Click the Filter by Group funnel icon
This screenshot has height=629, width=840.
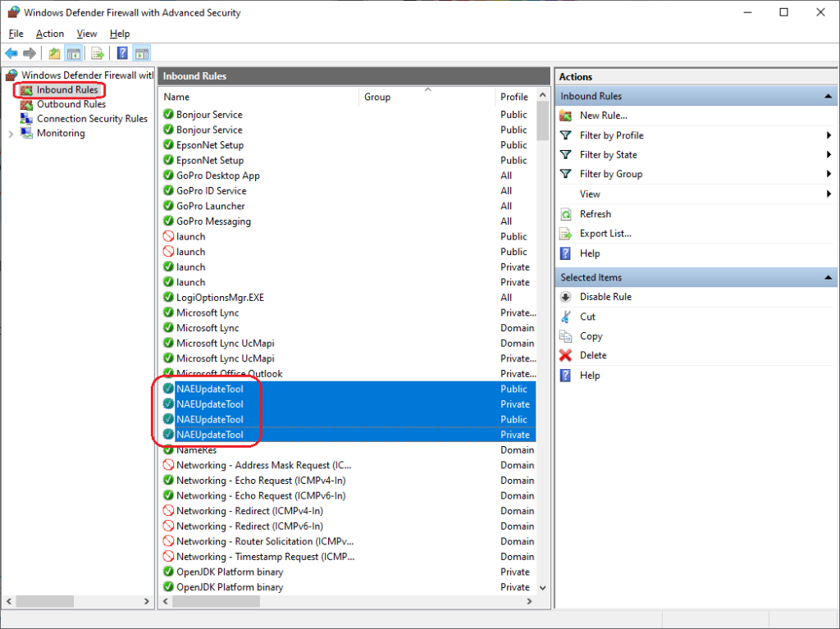tap(566, 174)
